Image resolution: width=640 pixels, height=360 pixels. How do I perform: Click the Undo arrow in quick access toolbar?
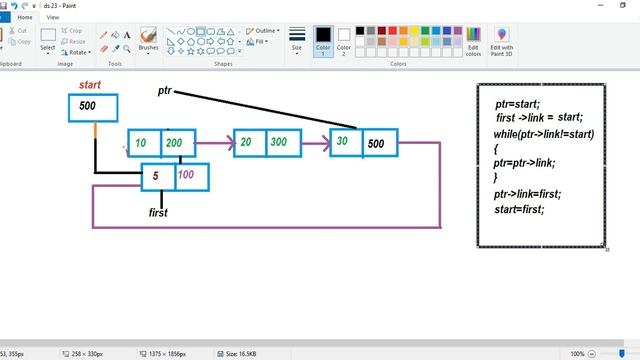[14, 6]
